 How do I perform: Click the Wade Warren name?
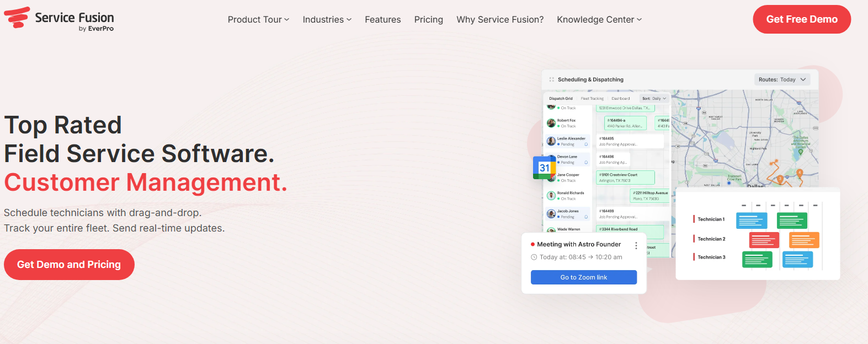pyautogui.click(x=568, y=229)
